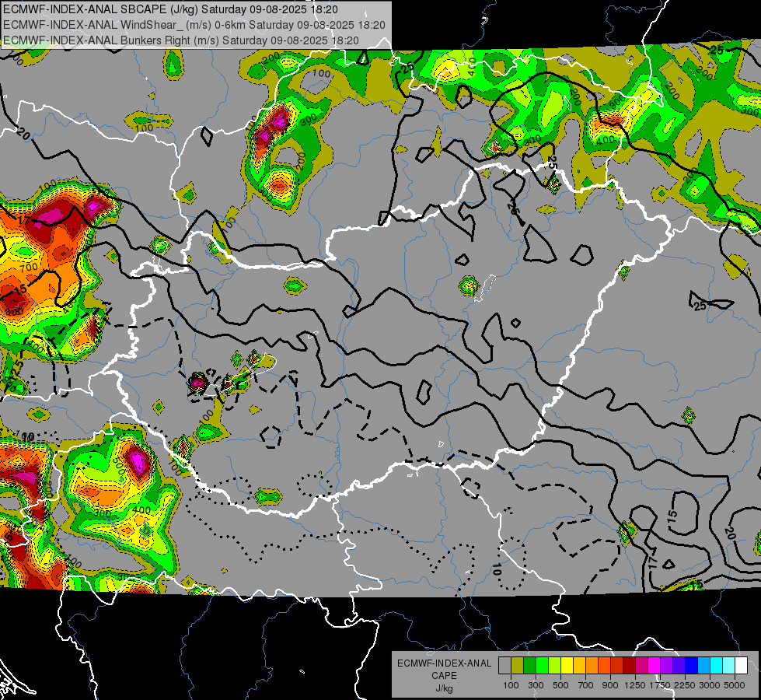
Task: Click the white legend swatch
Action: click(x=742, y=665)
